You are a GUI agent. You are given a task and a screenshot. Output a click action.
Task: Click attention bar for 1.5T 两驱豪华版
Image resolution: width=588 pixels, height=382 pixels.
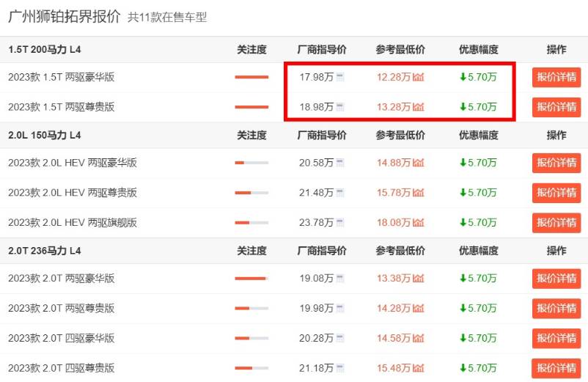point(251,77)
